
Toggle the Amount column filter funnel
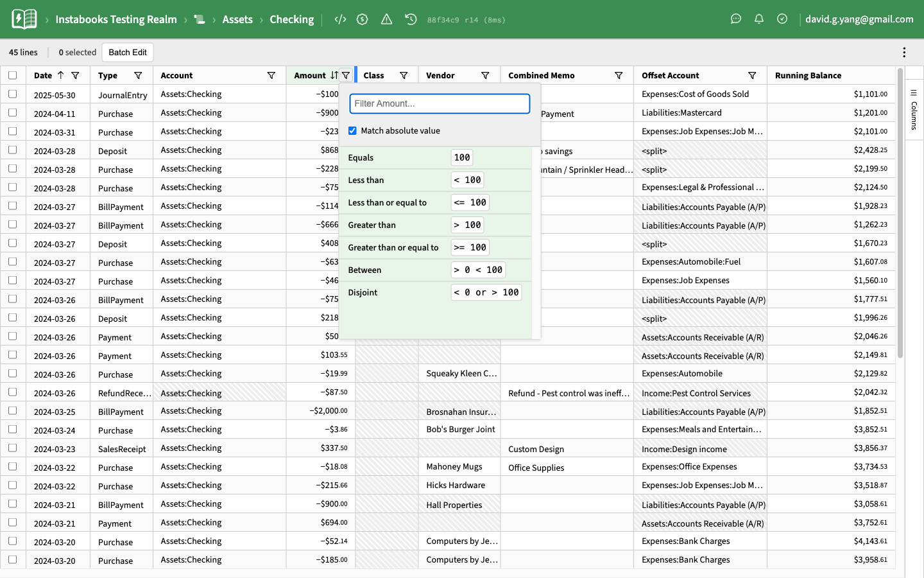pyautogui.click(x=346, y=75)
